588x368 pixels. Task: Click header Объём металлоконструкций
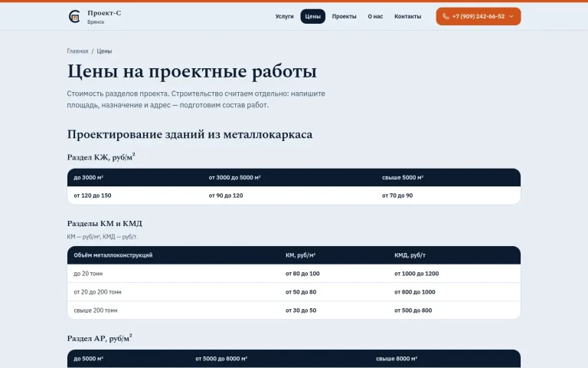coord(113,255)
